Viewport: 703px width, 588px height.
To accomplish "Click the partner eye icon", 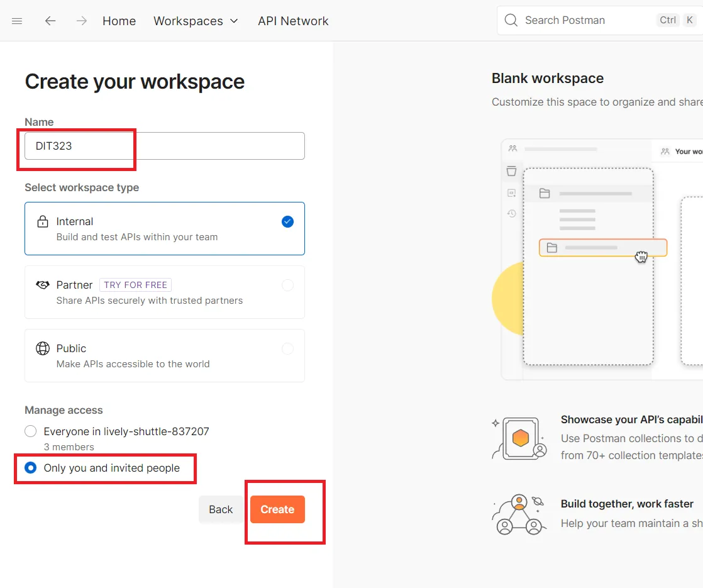I will tap(42, 284).
